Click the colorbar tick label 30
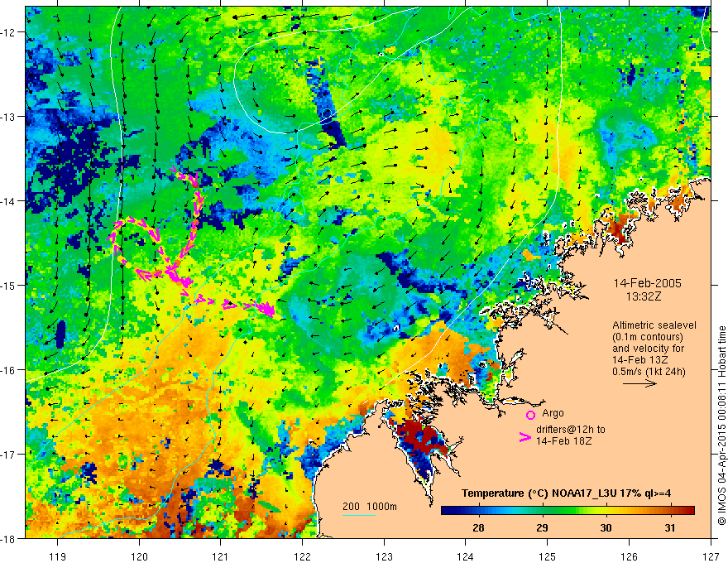This screenshot has width=728, height=563. pos(606,527)
